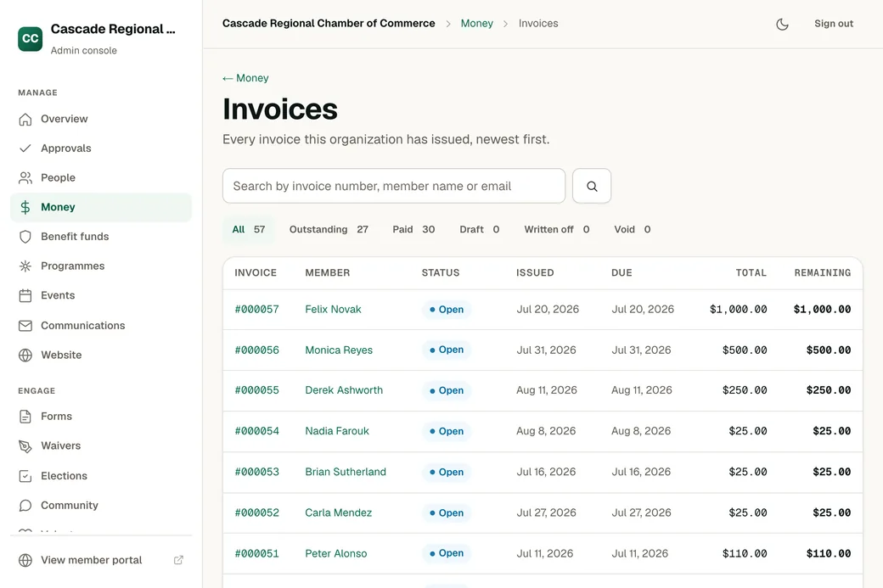Click the invoice search input field

tap(394, 186)
